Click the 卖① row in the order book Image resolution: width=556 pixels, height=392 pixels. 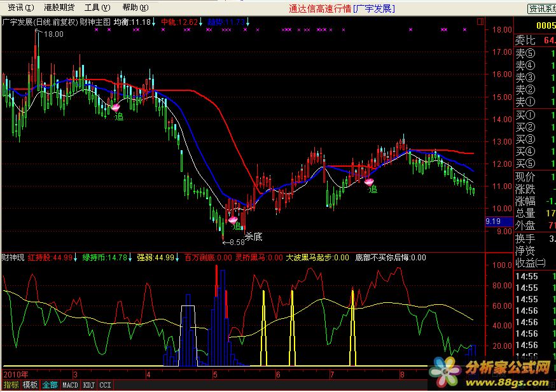tap(535, 102)
